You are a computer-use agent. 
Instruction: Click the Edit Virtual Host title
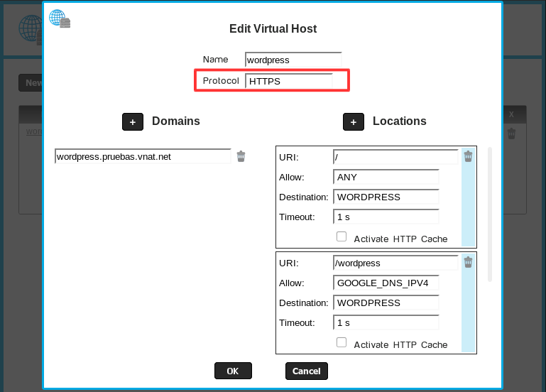click(x=273, y=28)
